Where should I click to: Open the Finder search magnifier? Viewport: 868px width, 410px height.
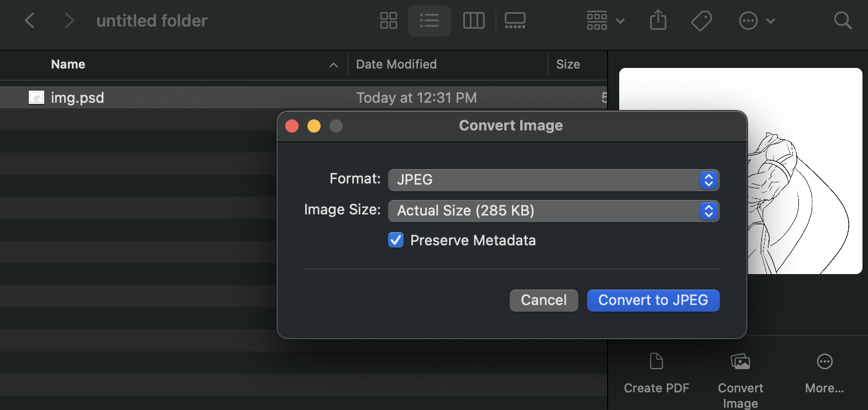(x=843, y=21)
